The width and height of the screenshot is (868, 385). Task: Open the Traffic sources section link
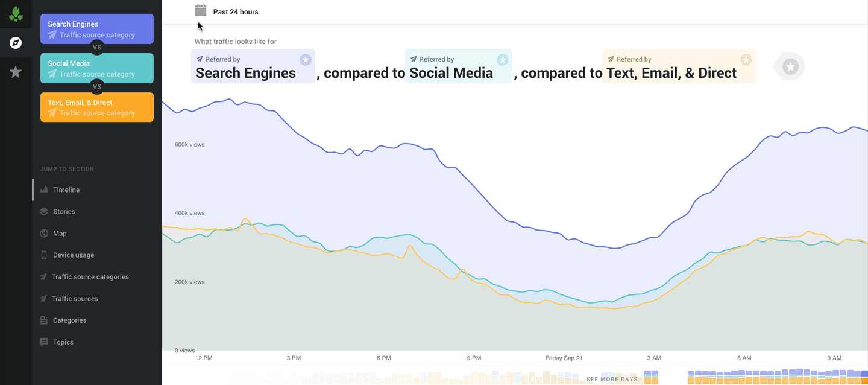74,298
